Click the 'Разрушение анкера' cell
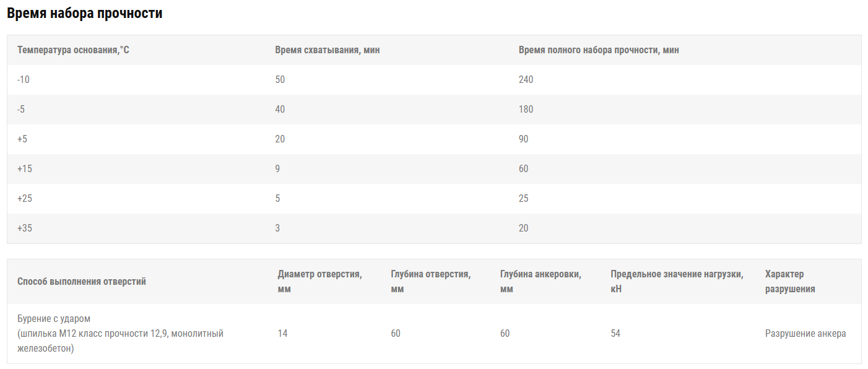Viewport: 868px width, 369px height. 805,334
